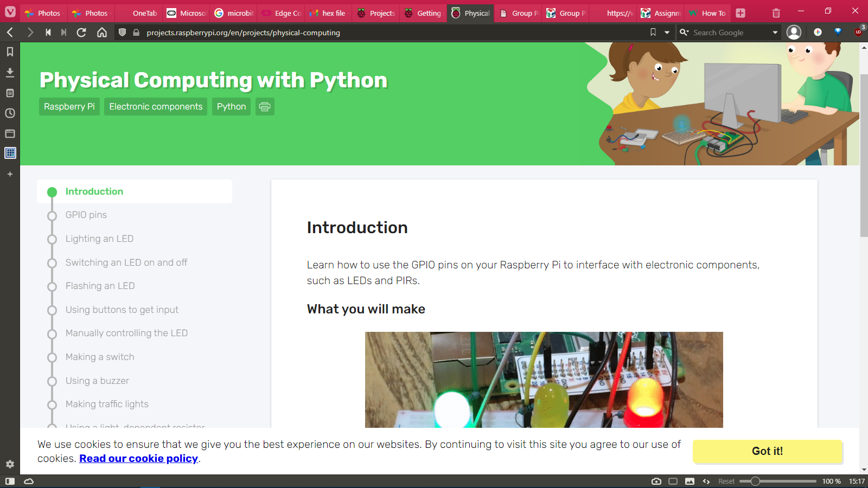The image size is (868, 488).
Task: Open the search engine selector magnifier
Action: (684, 33)
